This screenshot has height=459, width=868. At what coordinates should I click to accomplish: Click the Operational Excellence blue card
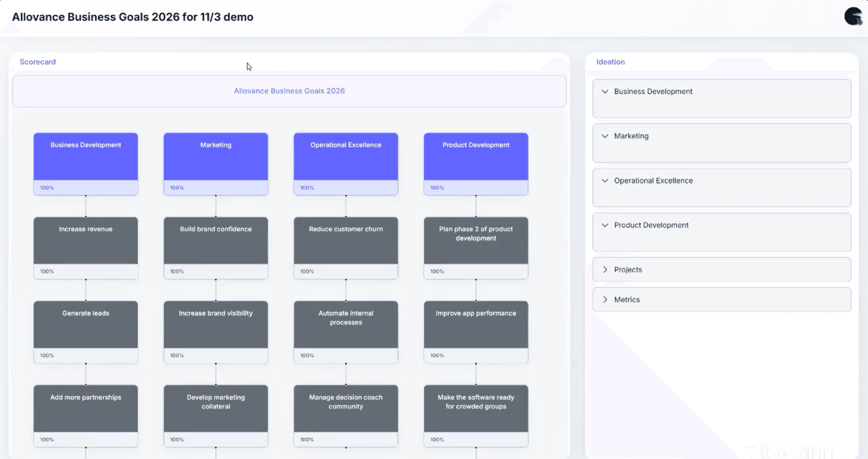[346, 157]
